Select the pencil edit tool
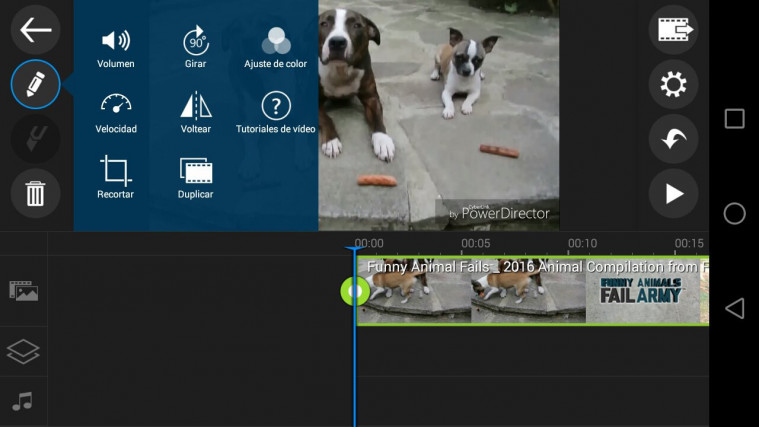The image size is (759, 427). [x=35, y=84]
